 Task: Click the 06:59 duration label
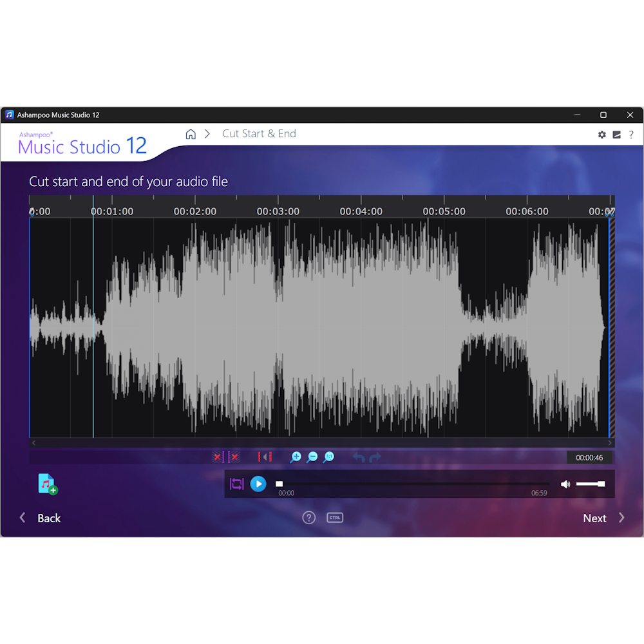539,493
